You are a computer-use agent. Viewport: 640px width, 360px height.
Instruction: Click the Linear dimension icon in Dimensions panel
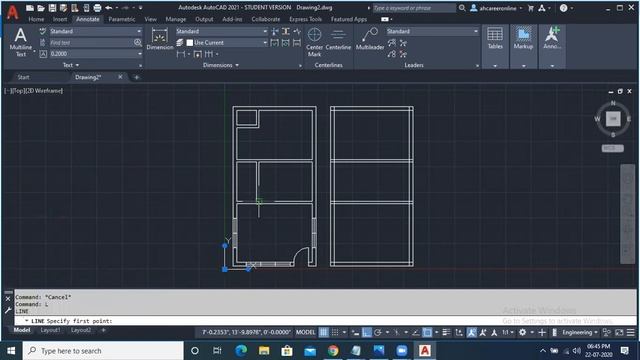coord(181,54)
